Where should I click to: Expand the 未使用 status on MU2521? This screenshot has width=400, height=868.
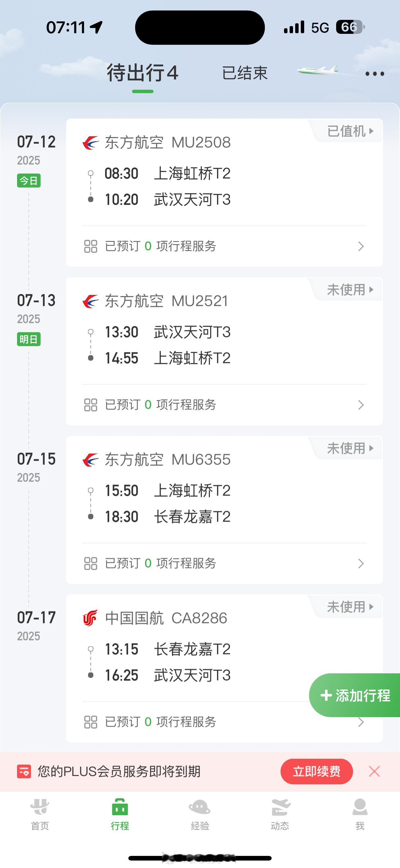[x=350, y=290]
